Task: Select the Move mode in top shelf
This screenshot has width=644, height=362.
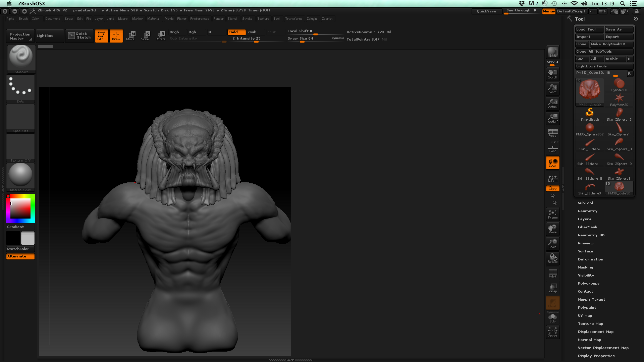Action: pyautogui.click(x=130, y=36)
